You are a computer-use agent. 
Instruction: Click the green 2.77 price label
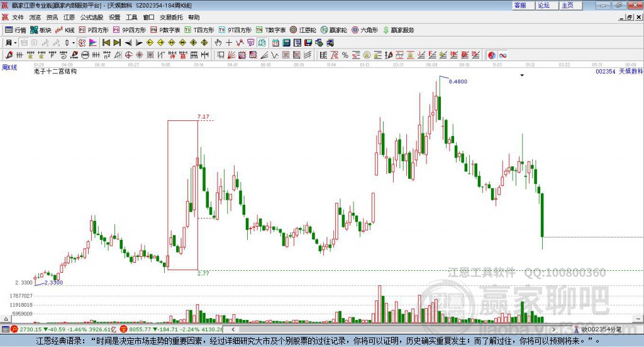(203, 273)
